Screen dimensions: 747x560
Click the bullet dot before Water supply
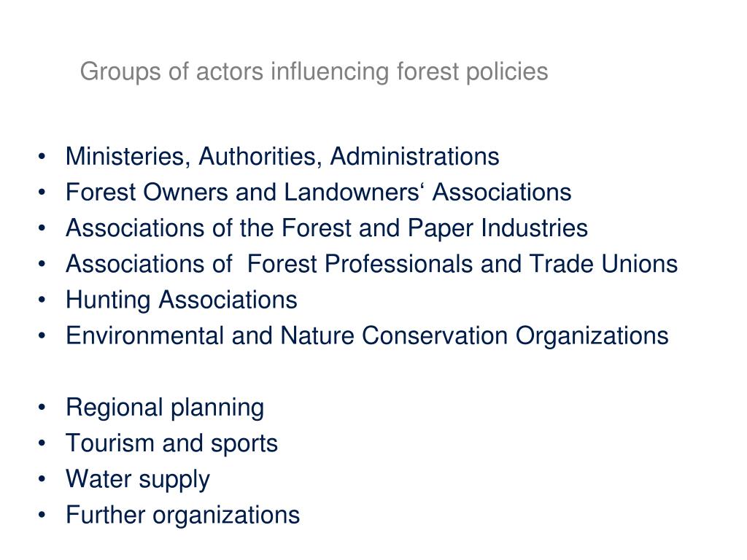click(42, 478)
